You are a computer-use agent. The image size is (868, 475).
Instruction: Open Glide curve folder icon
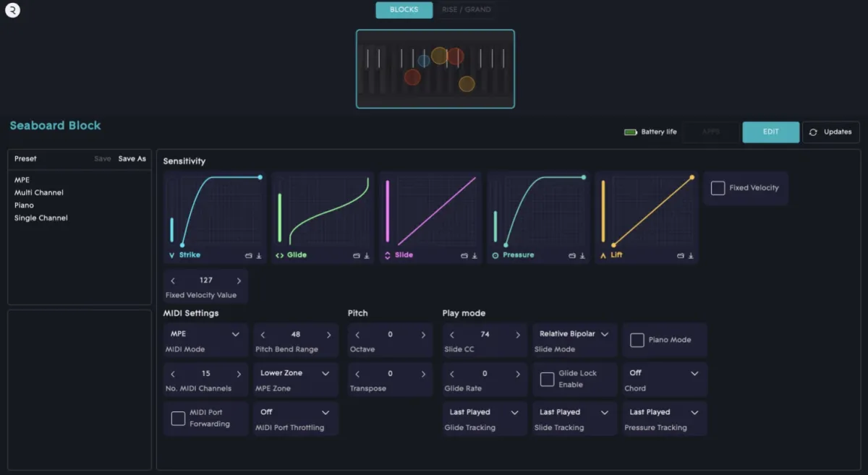[x=357, y=255]
